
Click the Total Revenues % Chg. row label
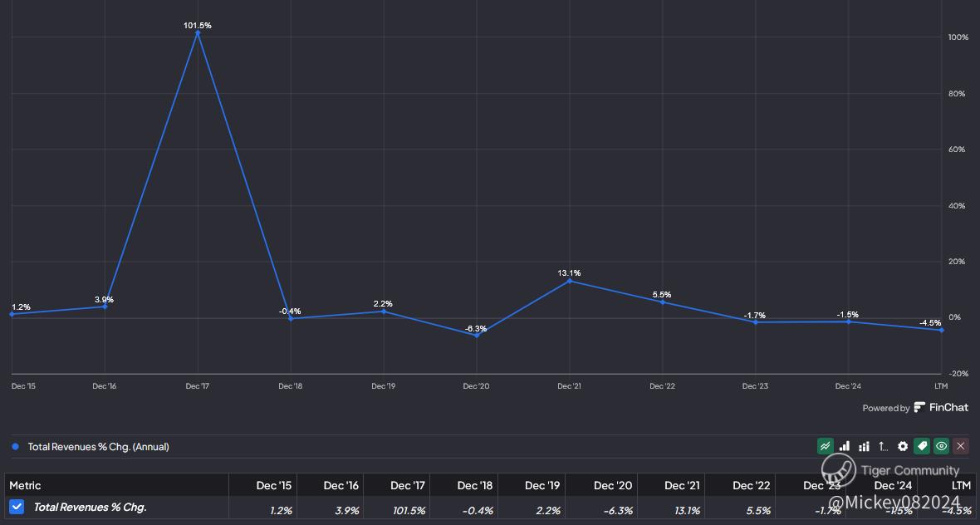coord(90,507)
